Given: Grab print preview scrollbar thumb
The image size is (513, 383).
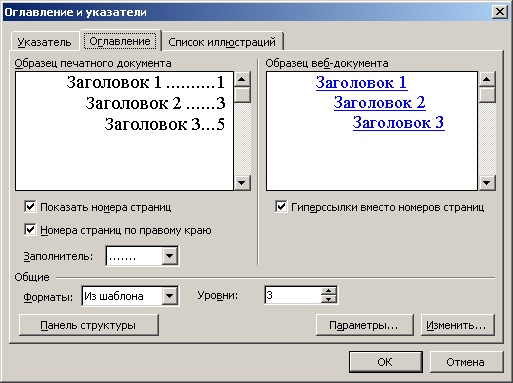Looking at the screenshot, I should [x=242, y=95].
